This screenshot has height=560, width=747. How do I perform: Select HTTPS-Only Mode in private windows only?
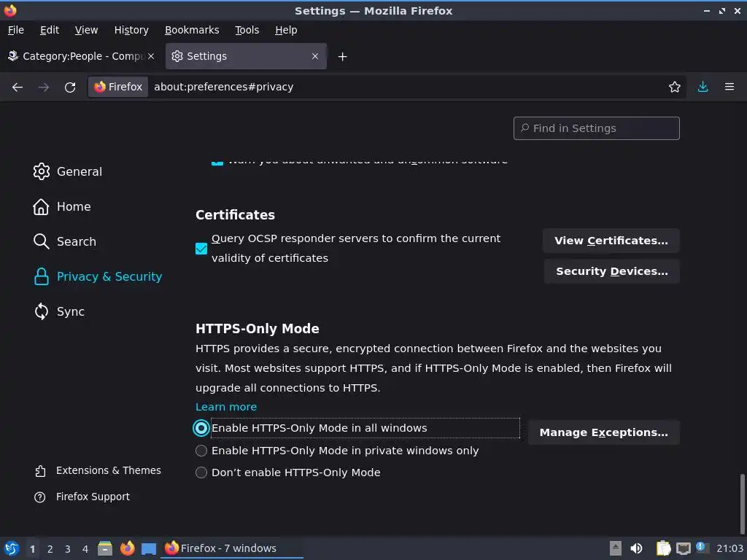(201, 451)
